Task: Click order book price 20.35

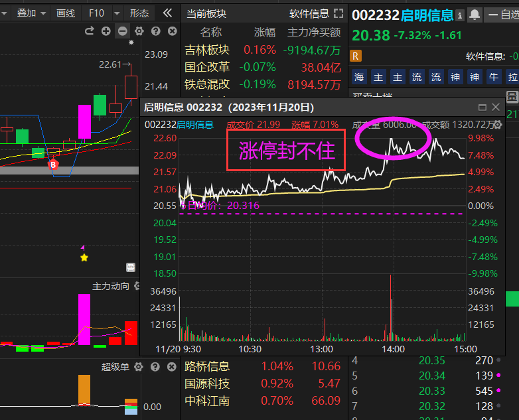Action: click(432, 360)
